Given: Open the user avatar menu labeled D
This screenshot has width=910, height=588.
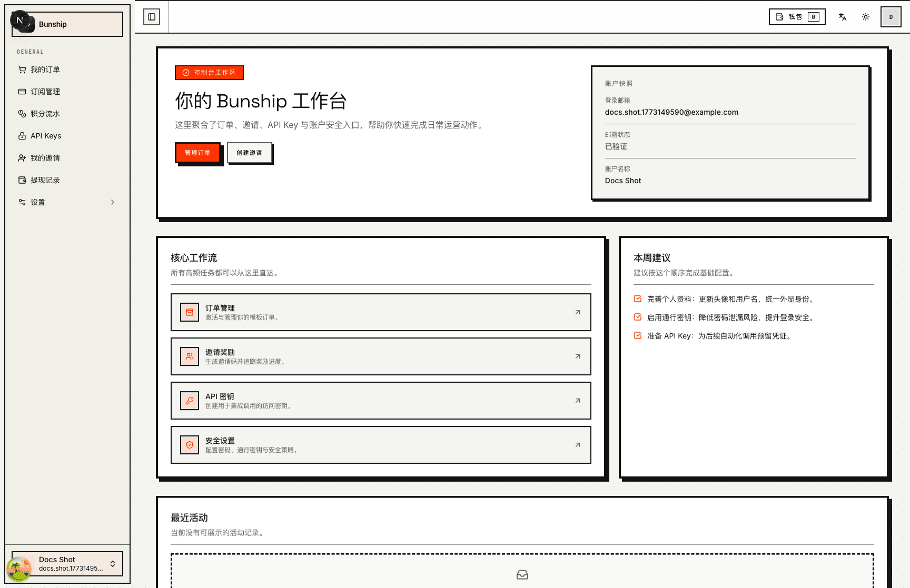Looking at the screenshot, I should (891, 16).
